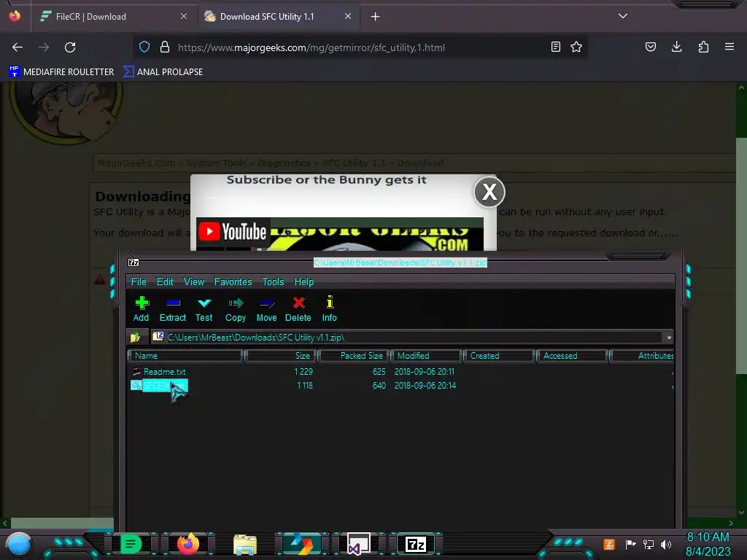Open File Explorer from the taskbar
The width and height of the screenshot is (747, 560).
click(x=245, y=545)
